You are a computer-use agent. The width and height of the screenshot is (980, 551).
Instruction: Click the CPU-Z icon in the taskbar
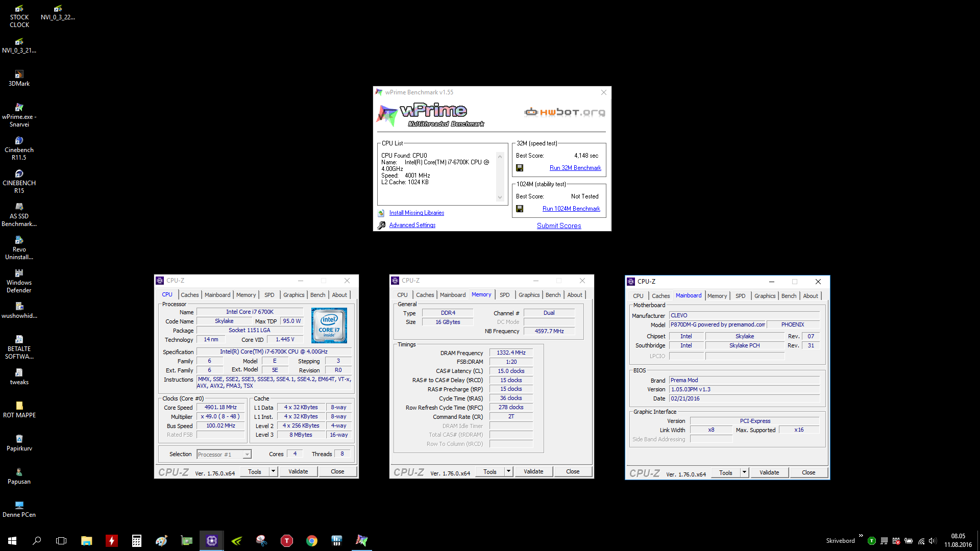click(212, 540)
